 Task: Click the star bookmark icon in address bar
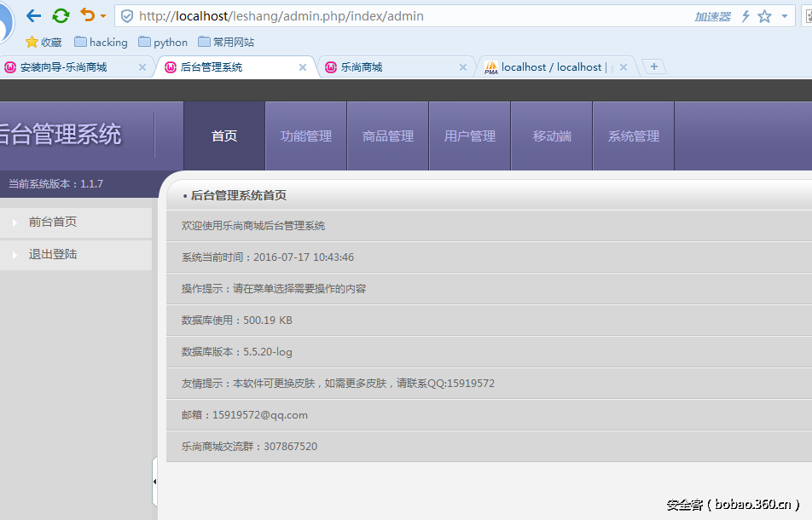pyautogui.click(x=764, y=16)
